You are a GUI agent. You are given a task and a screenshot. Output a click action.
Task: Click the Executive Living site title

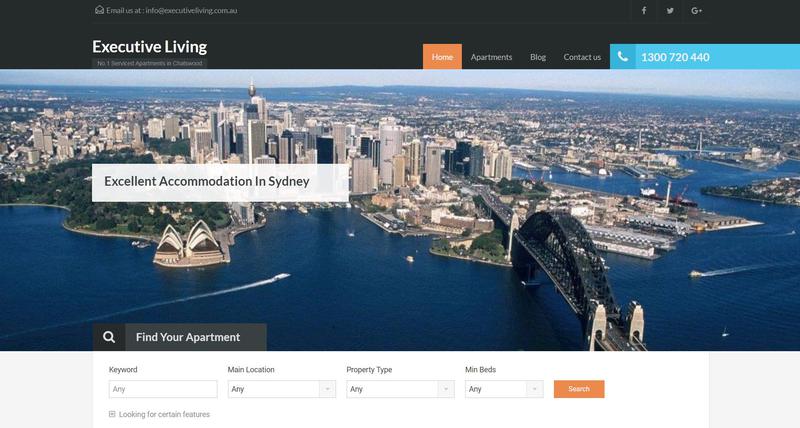[x=149, y=47]
